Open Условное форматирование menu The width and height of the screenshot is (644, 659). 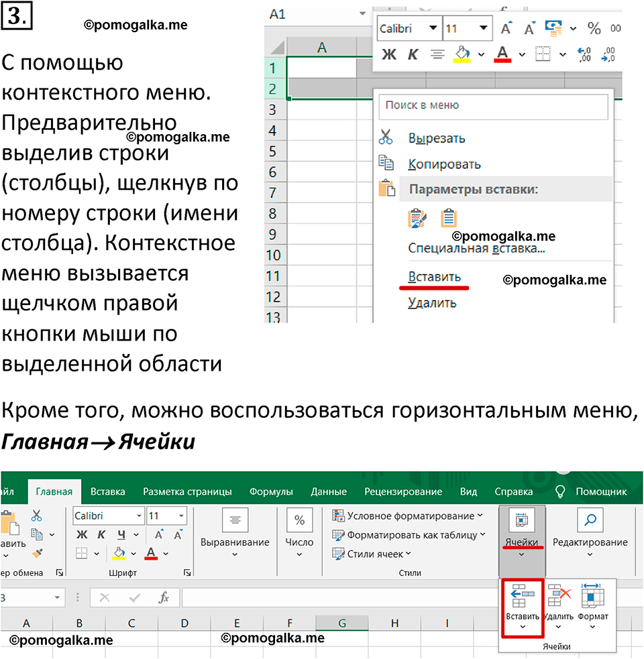click(408, 516)
